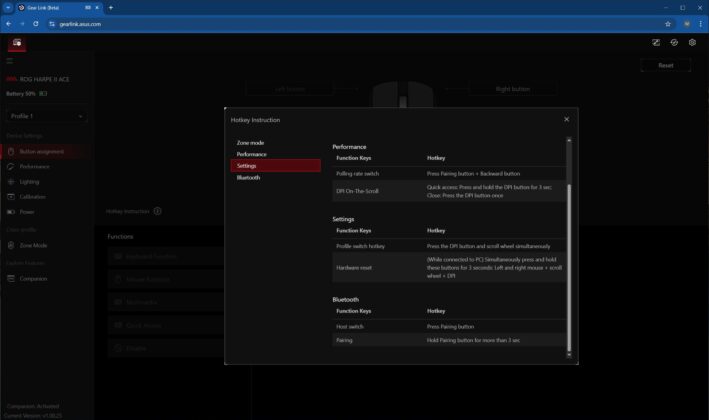Toggle the hamburger menu icon
Image resolution: width=709 pixels, height=420 pixels.
pos(10,61)
